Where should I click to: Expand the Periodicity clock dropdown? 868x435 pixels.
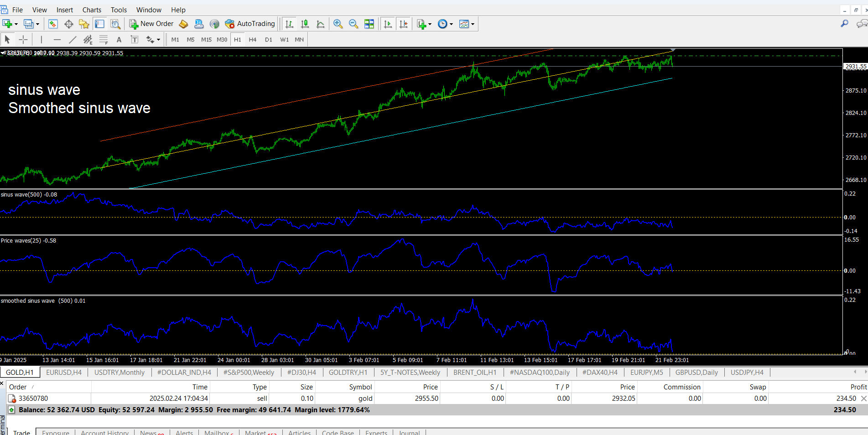[451, 24]
